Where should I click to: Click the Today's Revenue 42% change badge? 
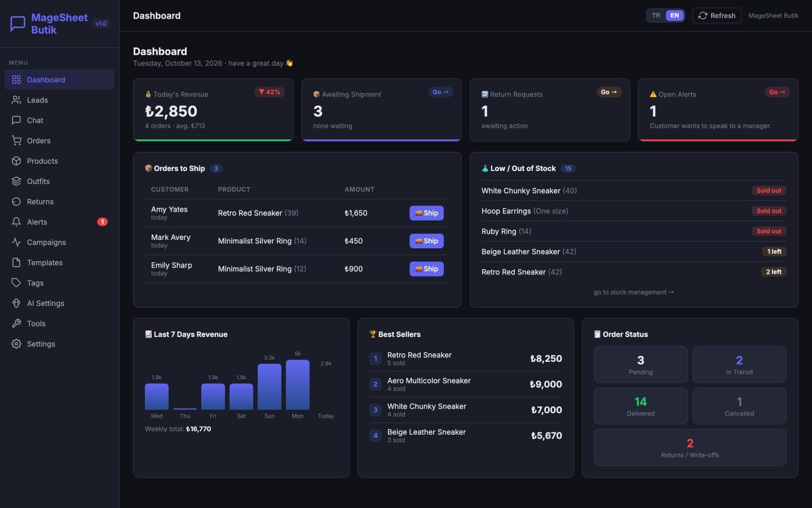(x=270, y=92)
